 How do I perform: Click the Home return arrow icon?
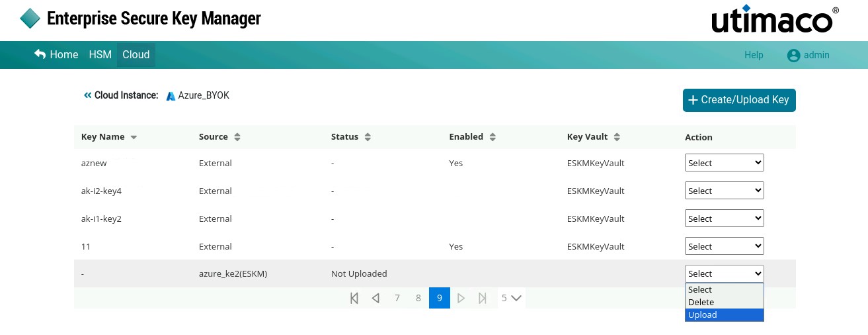tap(40, 54)
